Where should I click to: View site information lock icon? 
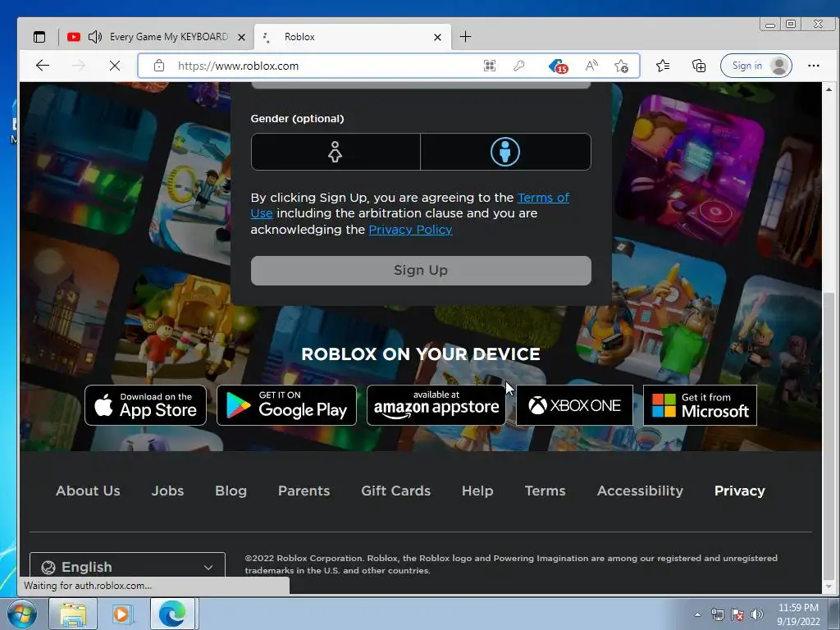pos(159,66)
